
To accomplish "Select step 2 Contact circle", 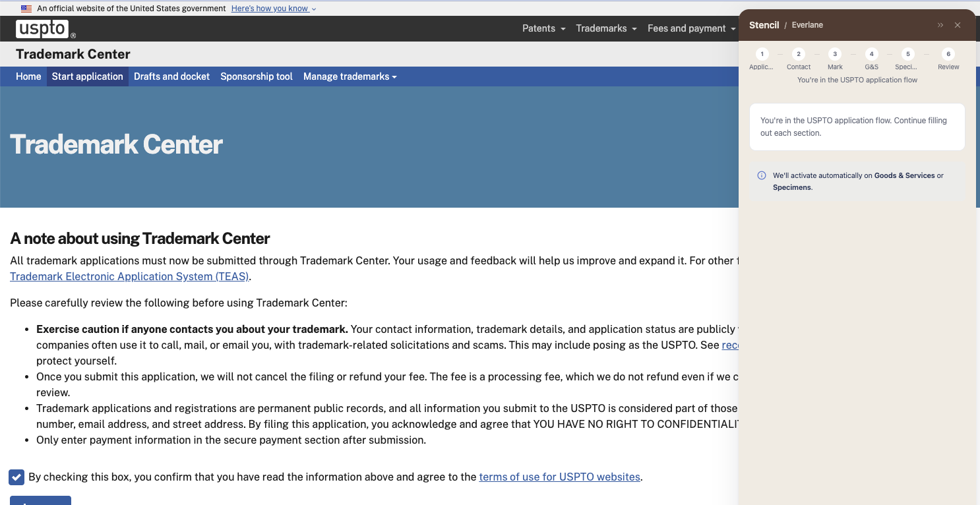I will coord(799,54).
